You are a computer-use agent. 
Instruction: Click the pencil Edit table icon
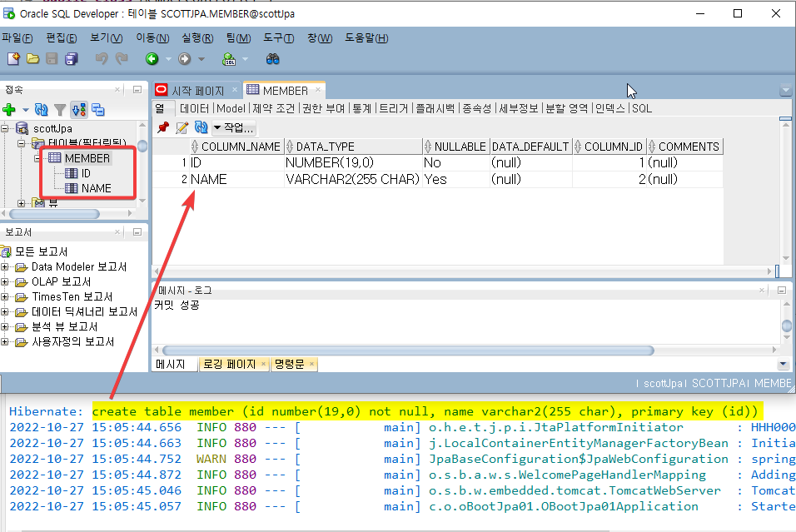point(182,127)
